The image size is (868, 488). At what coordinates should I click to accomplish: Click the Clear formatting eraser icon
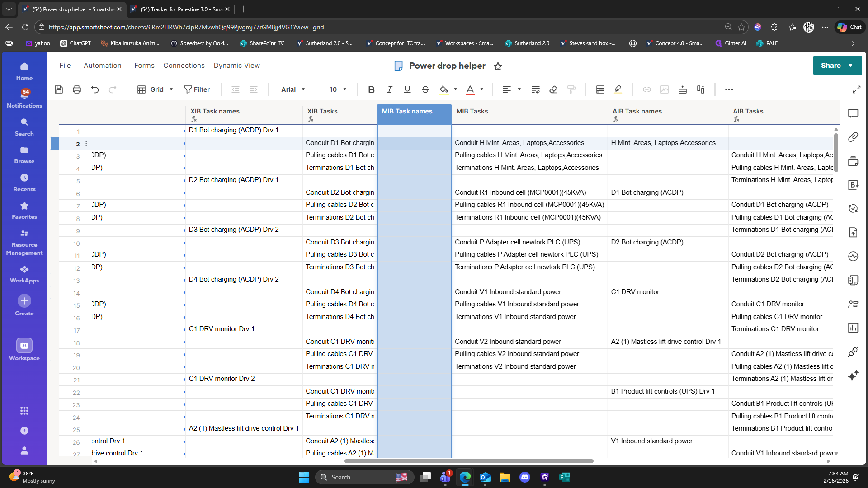(553, 89)
